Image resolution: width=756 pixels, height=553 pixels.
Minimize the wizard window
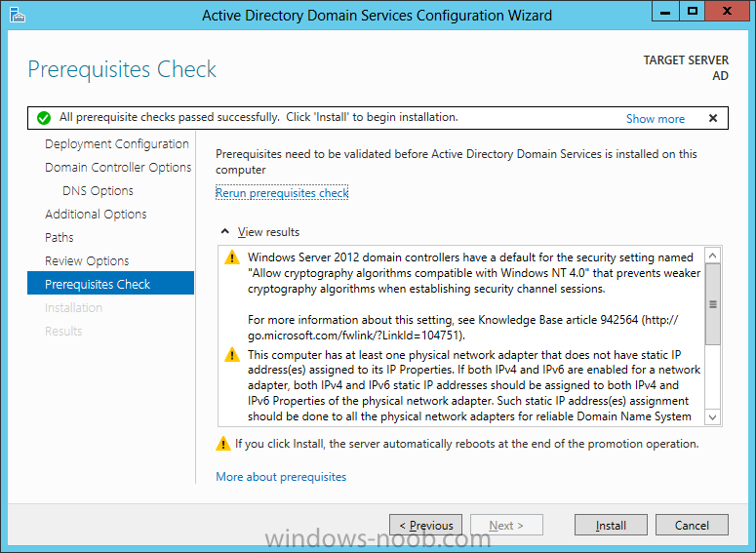point(665,12)
